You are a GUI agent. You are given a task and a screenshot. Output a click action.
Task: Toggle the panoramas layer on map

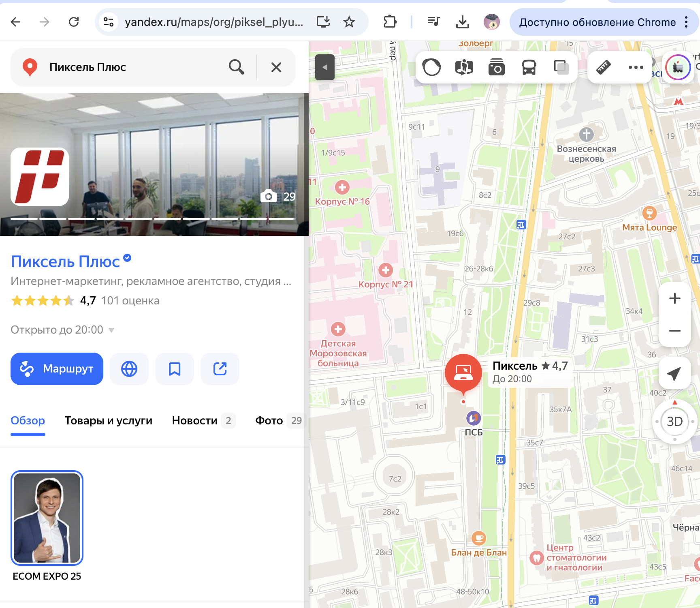[x=464, y=67]
